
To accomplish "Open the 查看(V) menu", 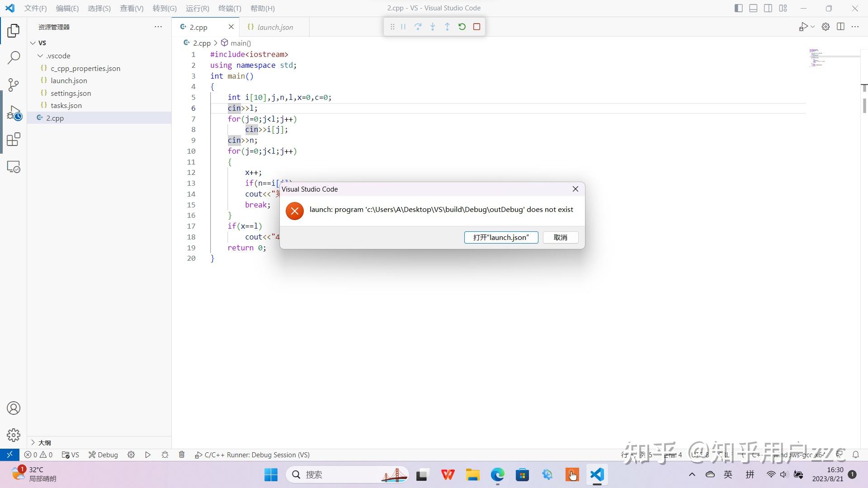I will point(132,8).
